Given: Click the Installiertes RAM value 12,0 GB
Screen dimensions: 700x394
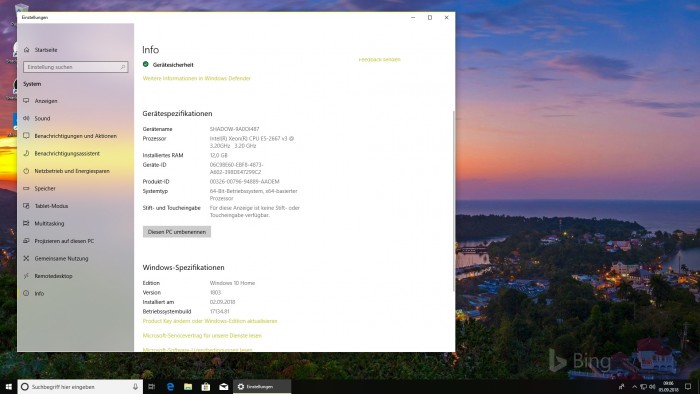Looking at the screenshot, I should coord(219,155).
